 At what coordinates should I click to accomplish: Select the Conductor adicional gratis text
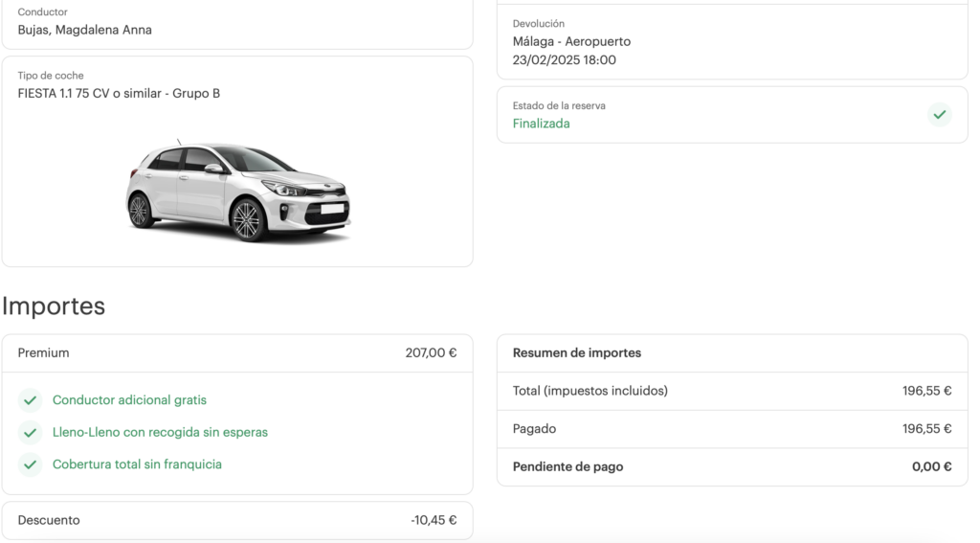pos(129,400)
